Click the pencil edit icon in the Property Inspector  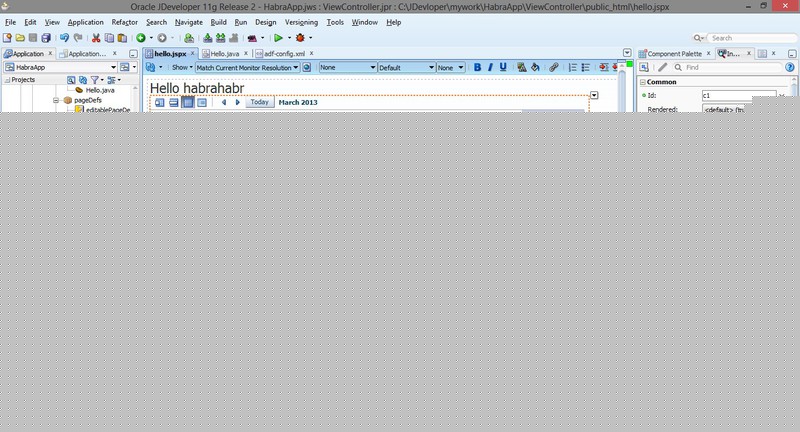(662, 67)
